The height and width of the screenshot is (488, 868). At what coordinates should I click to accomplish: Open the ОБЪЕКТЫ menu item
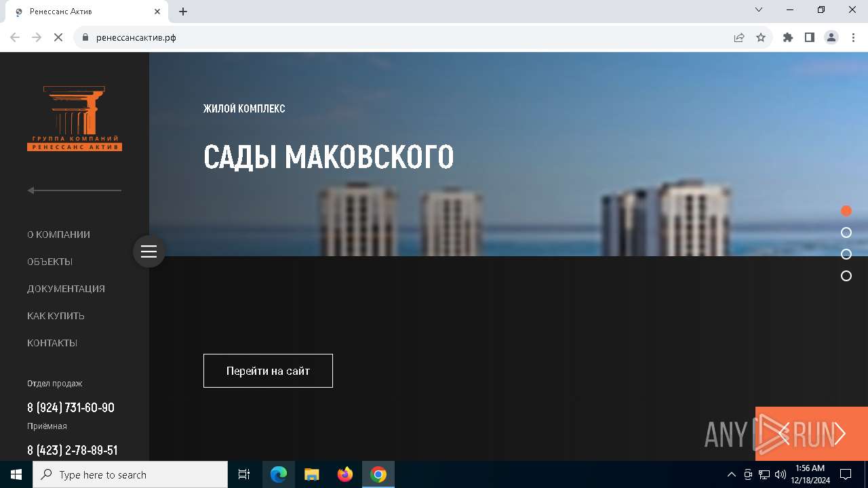pos(50,262)
